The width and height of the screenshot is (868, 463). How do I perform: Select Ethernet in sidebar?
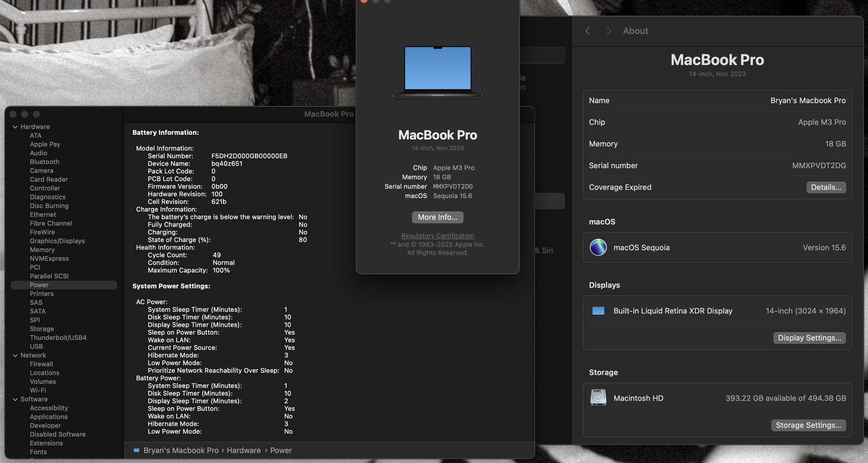[43, 215]
